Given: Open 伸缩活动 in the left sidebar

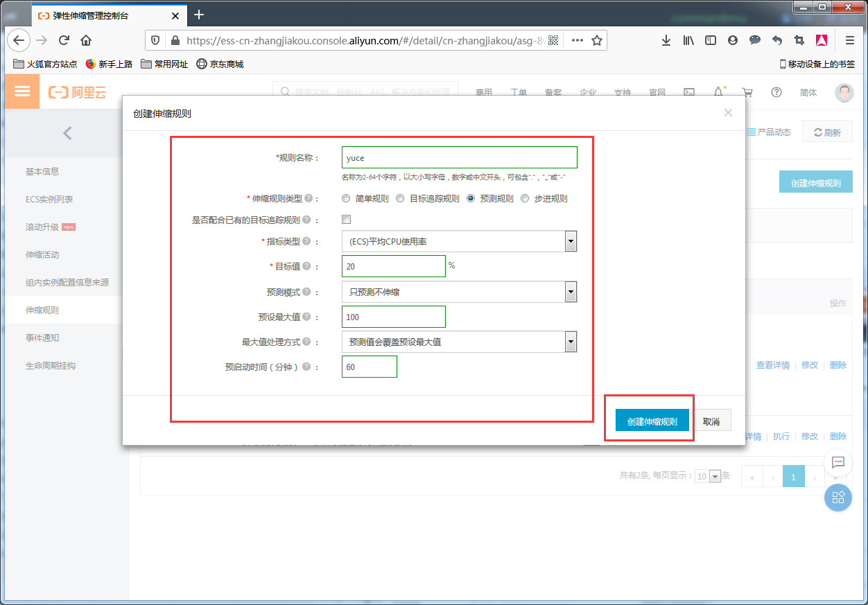Looking at the screenshot, I should pos(42,254).
